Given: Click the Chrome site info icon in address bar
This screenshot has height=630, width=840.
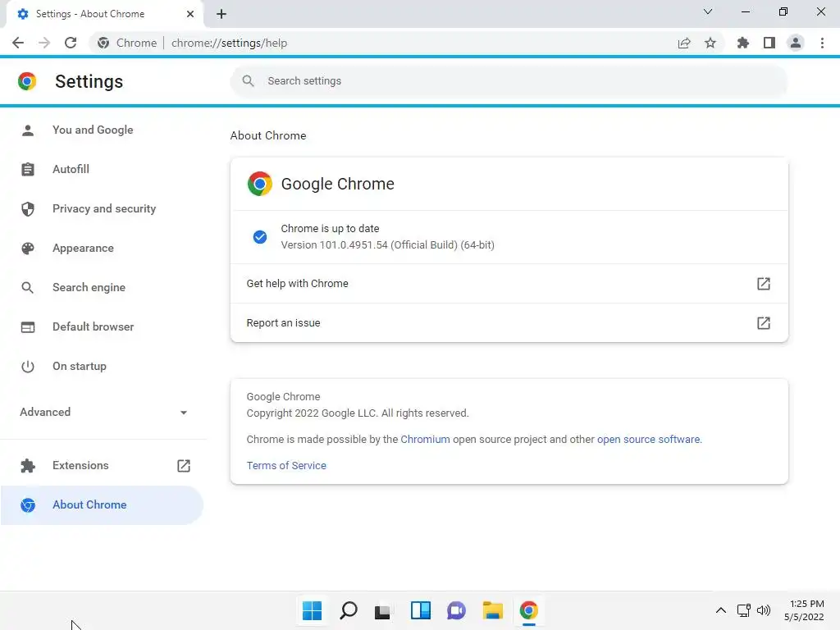Looking at the screenshot, I should click(x=103, y=43).
